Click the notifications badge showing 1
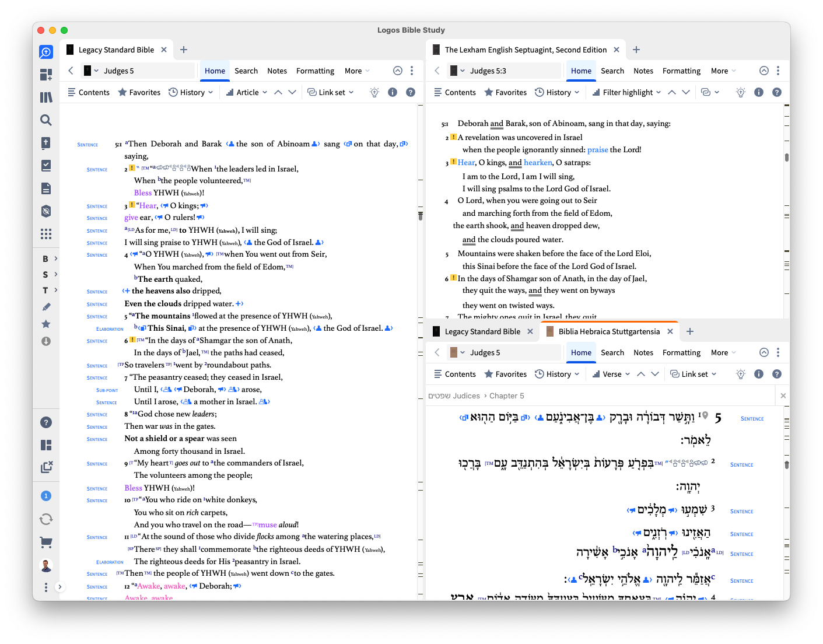Image resolution: width=823 pixels, height=644 pixels. coord(46,496)
